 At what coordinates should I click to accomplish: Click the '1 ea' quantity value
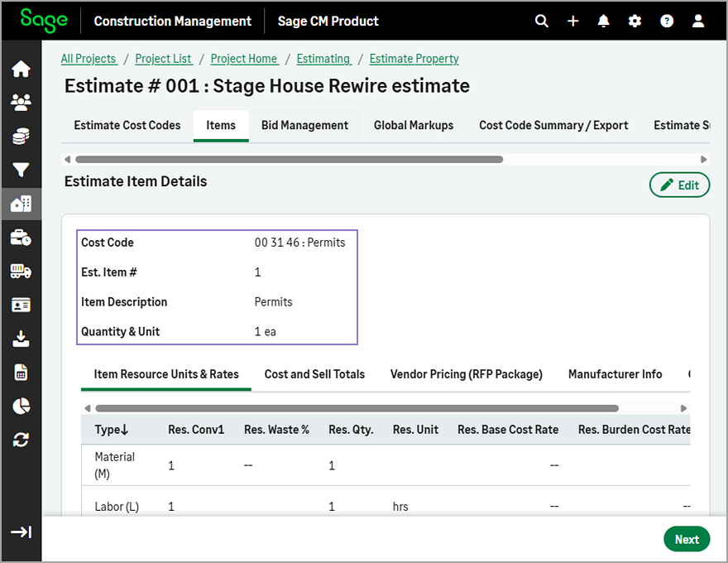click(265, 332)
